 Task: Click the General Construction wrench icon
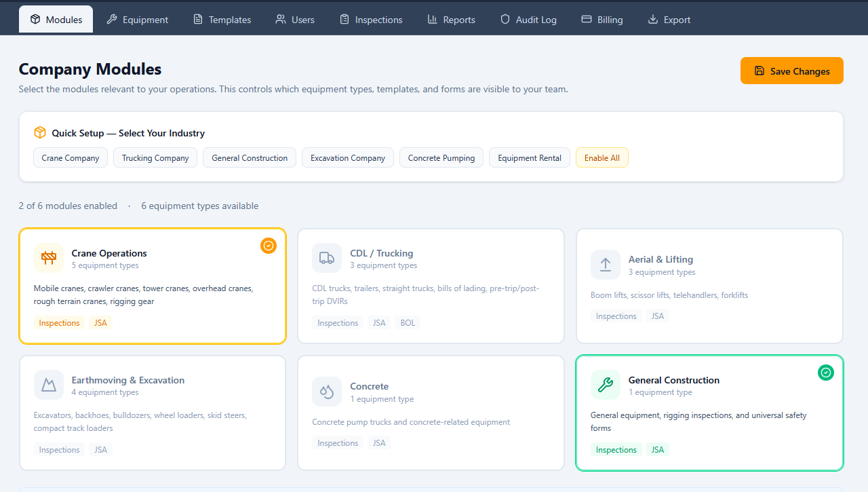click(606, 385)
